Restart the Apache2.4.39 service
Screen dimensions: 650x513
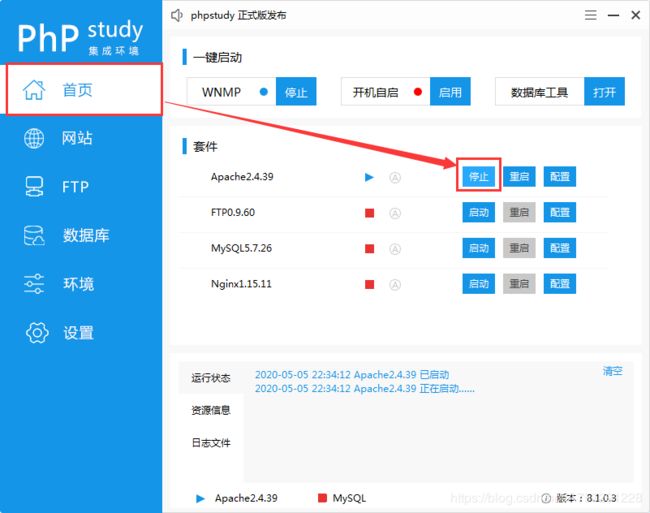click(x=519, y=177)
